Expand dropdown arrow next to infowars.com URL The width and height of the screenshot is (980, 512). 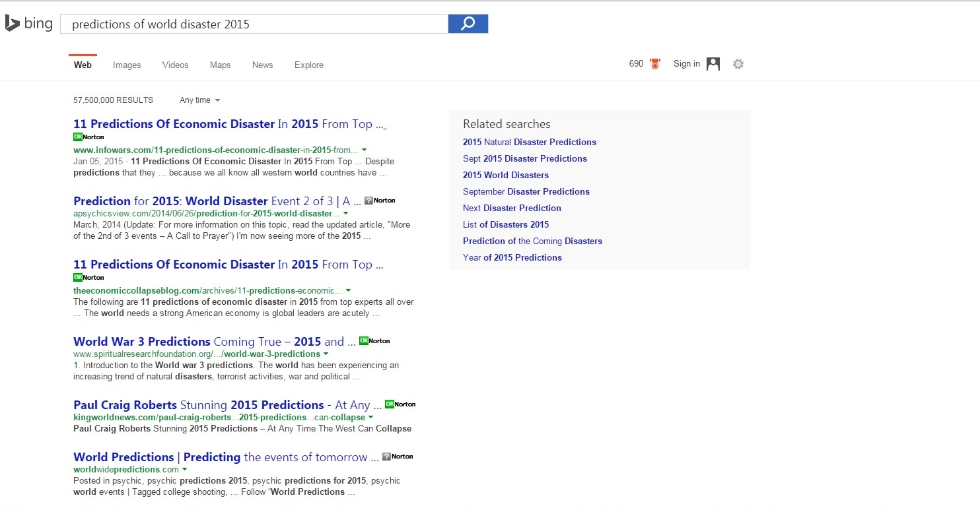tap(365, 150)
